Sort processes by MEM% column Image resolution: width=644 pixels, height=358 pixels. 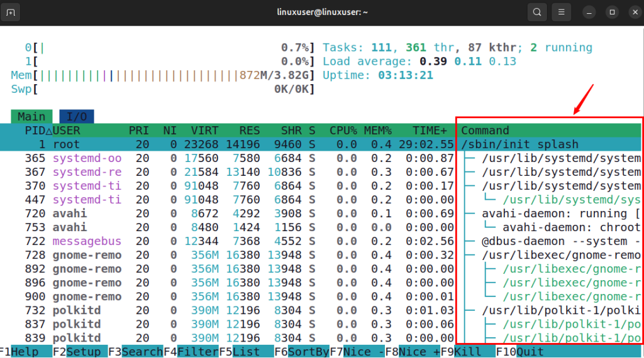pos(378,131)
